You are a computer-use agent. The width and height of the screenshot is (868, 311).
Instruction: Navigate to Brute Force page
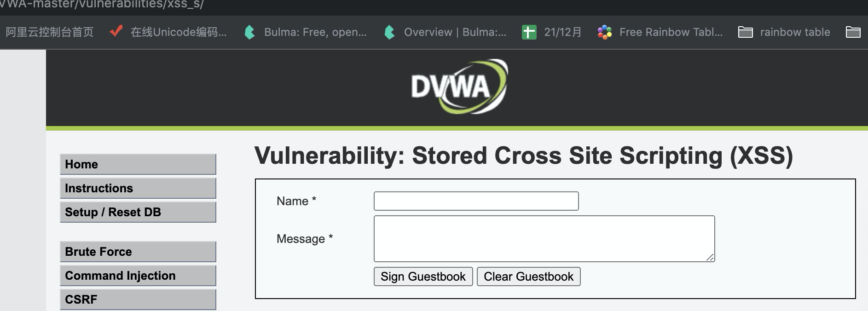click(x=138, y=252)
